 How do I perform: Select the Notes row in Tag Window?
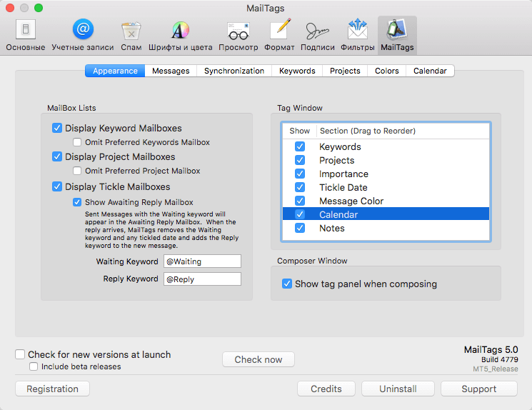click(386, 228)
